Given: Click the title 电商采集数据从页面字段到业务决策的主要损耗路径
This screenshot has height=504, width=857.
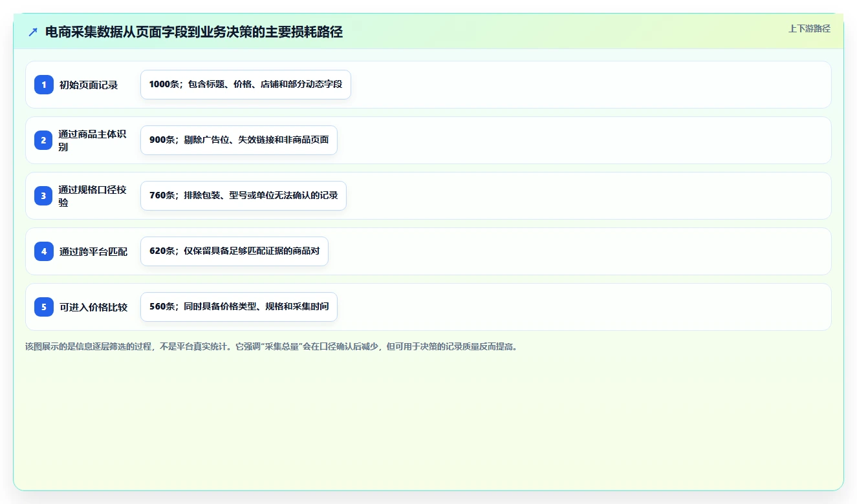Looking at the screenshot, I should click(x=194, y=32).
